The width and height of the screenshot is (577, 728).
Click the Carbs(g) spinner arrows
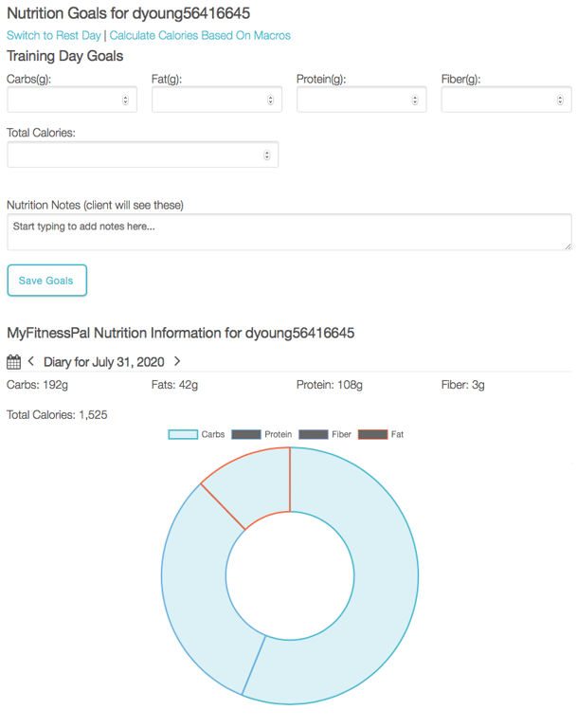(126, 100)
